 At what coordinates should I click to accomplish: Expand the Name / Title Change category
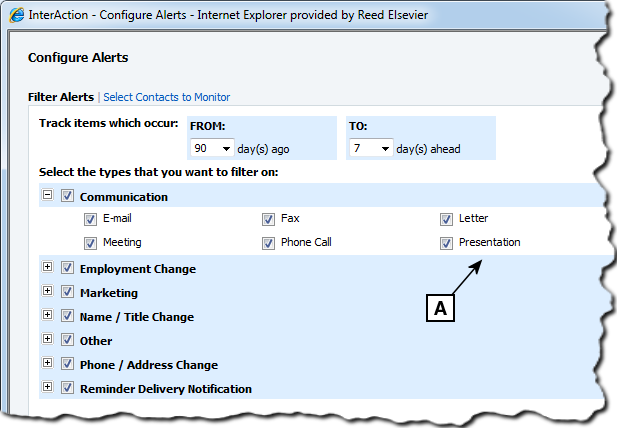pyautogui.click(x=47, y=314)
